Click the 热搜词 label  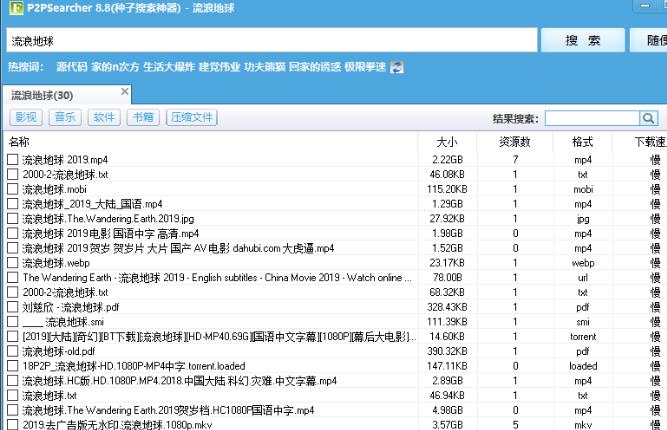click(25, 67)
